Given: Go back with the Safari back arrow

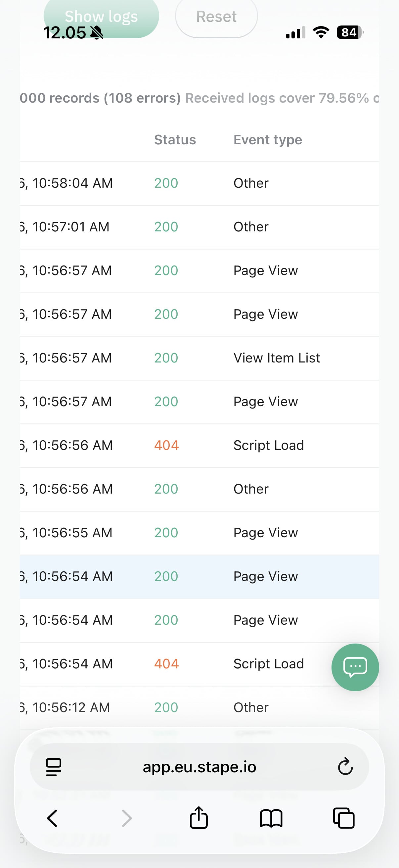Looking at the screenshot, I should click(x=52, y=818).
